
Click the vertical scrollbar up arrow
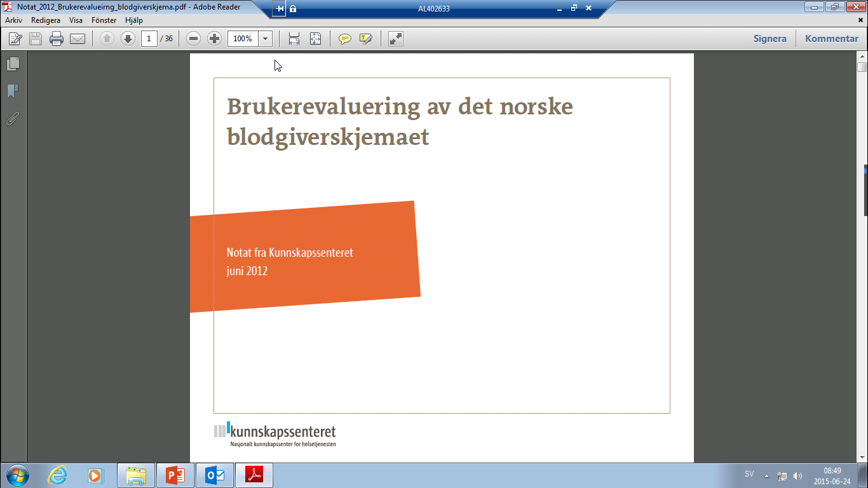coord(862,57)
